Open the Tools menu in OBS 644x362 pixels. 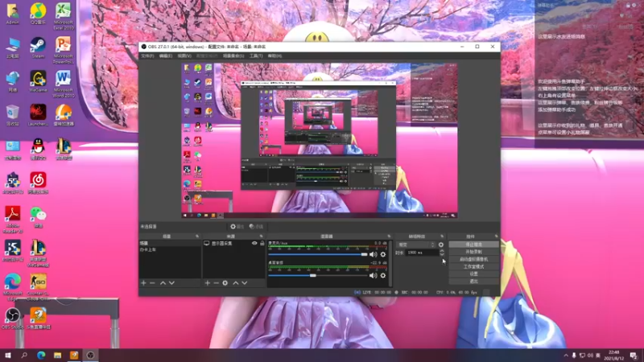pos(256,56)
